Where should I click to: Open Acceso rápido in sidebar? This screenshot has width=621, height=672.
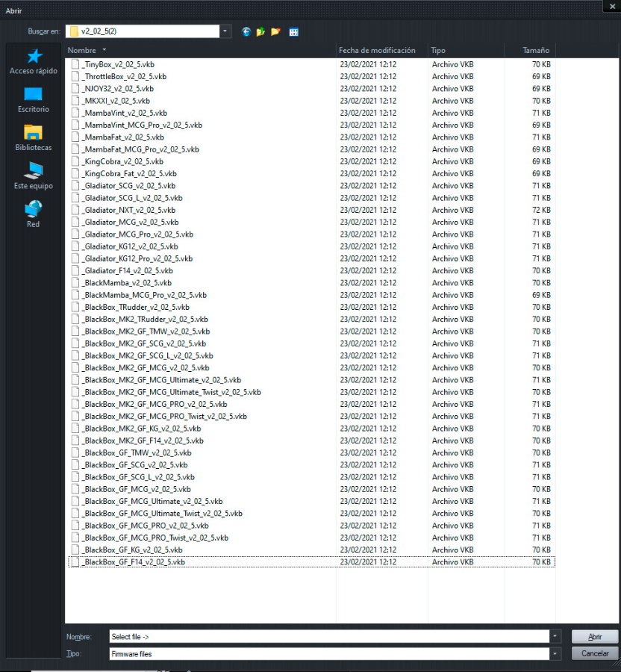(34, 62)
